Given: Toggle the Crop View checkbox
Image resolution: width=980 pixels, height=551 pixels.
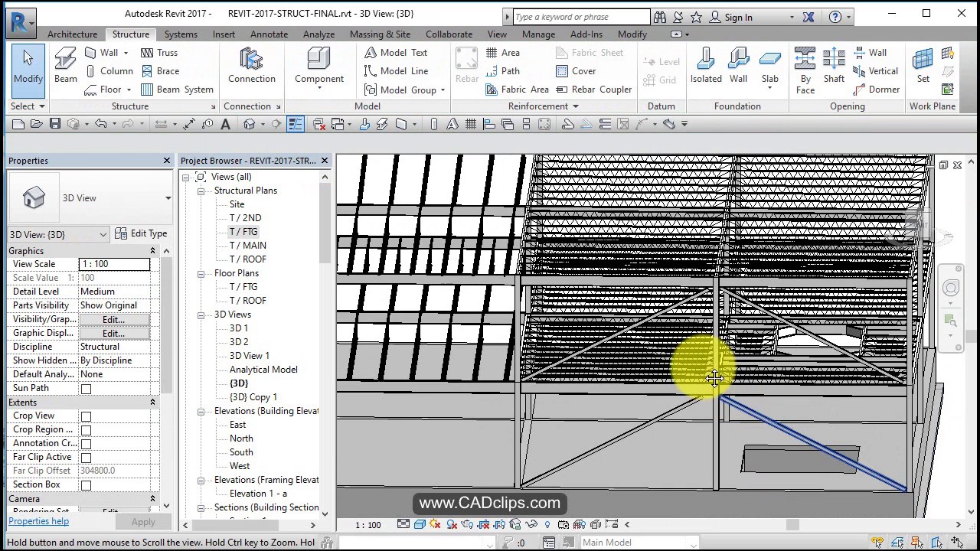Looking at the screenshot, I should click(86, 416).
